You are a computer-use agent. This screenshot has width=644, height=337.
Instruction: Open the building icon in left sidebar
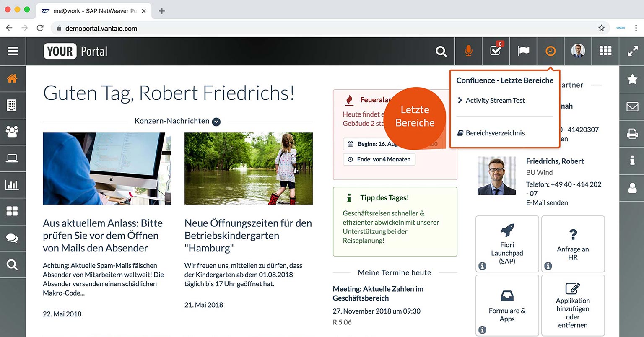pos(12,105)
